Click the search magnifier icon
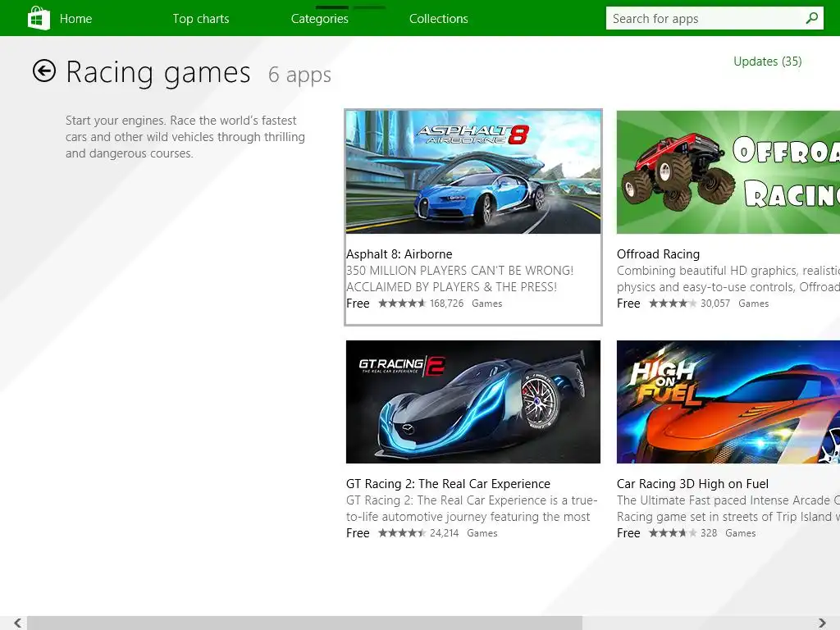Screen dimensions: 840x630 coord(811,18)
